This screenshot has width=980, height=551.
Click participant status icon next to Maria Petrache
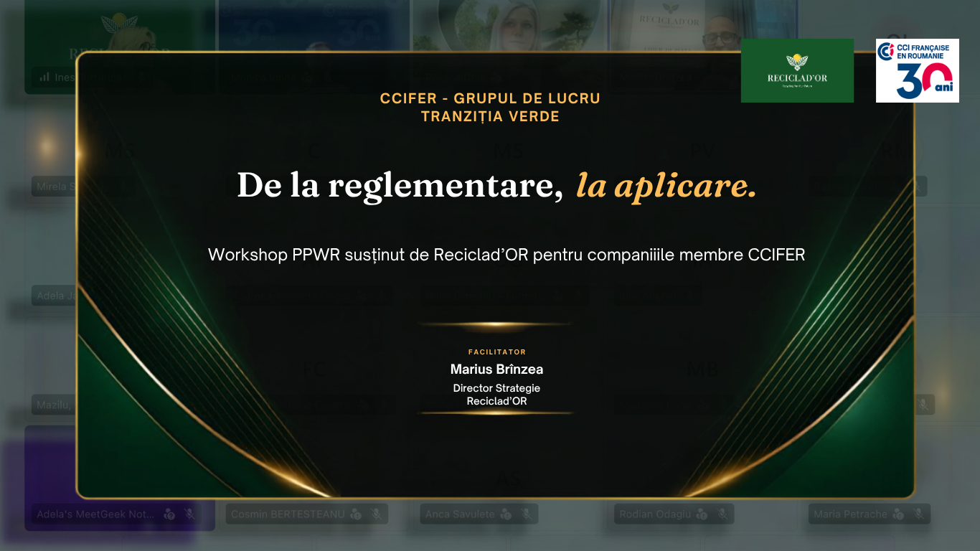[x=897, y=514]
